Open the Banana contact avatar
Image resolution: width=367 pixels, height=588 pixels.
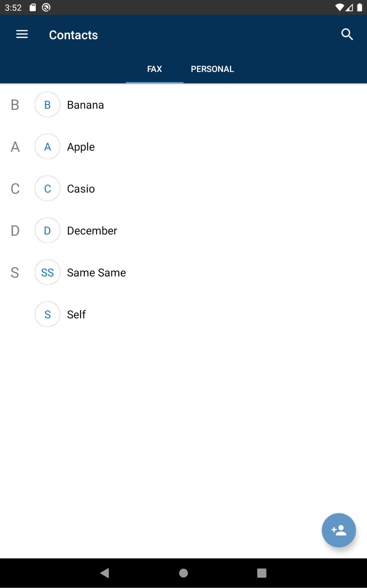[x=47, y=104]
